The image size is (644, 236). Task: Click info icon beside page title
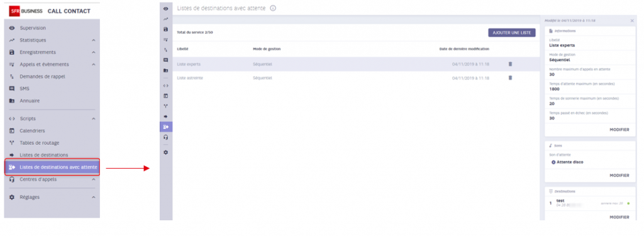click(273, 8)
